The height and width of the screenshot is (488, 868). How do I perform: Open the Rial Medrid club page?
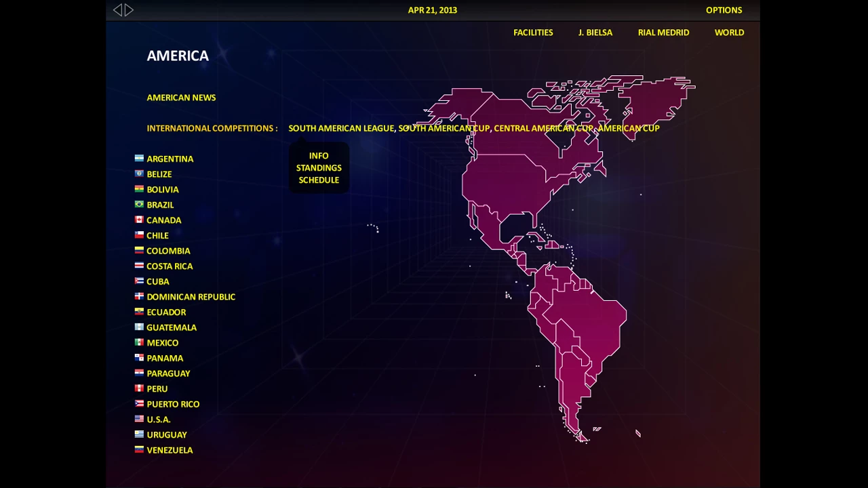pyautogui.click(x=663, y=33)
